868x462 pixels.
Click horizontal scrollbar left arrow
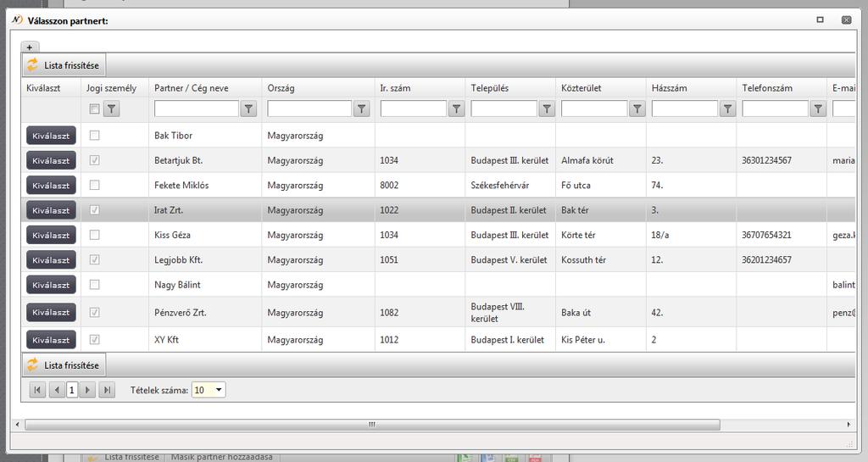point(17,425)
